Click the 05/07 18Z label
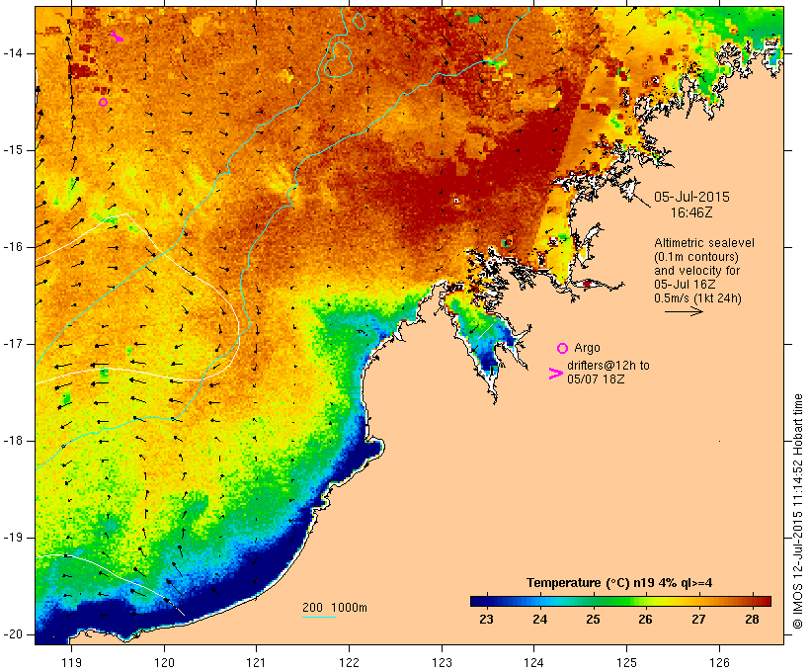Image resolution: width=810 pixels, height=672 pixels. [596, 379]
